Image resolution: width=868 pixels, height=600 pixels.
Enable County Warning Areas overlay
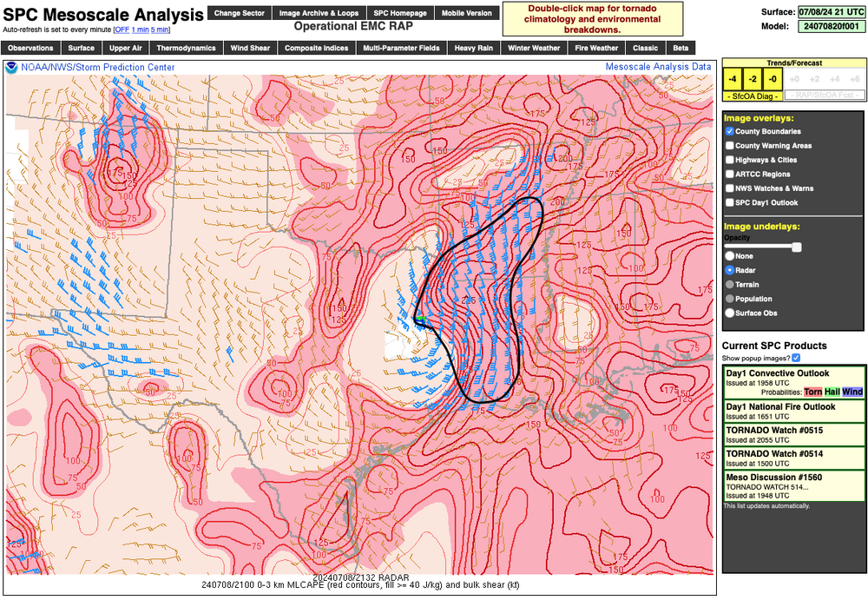click(730, 146)
